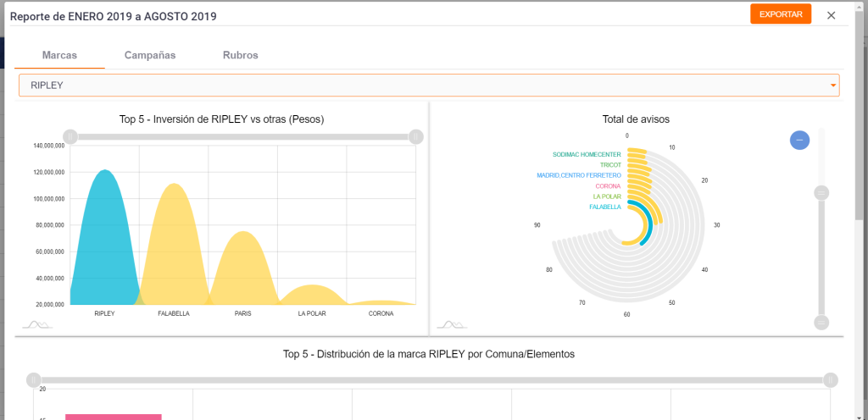Click the PARIS axis label
868x420 pixels.
tap(243, 313)
